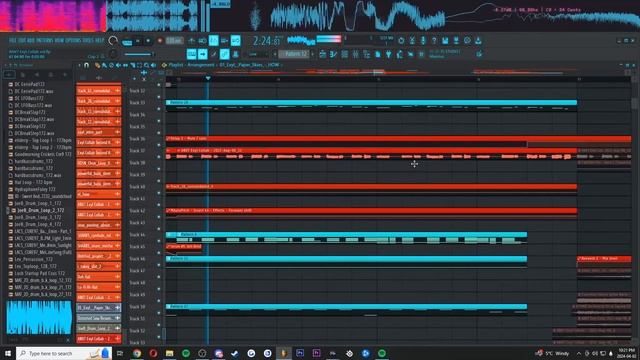
Task: Click the red record button
Action: click(160, 41)
